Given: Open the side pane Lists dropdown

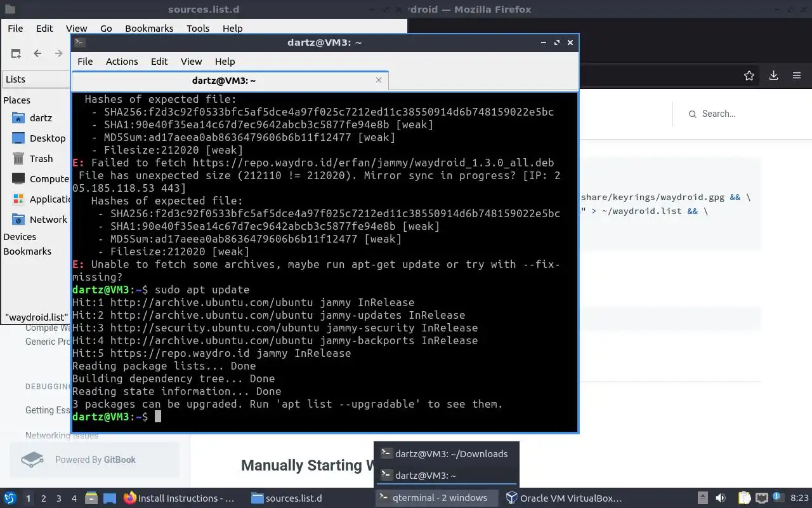Looking at the screenshot, I should coord(36,79).
